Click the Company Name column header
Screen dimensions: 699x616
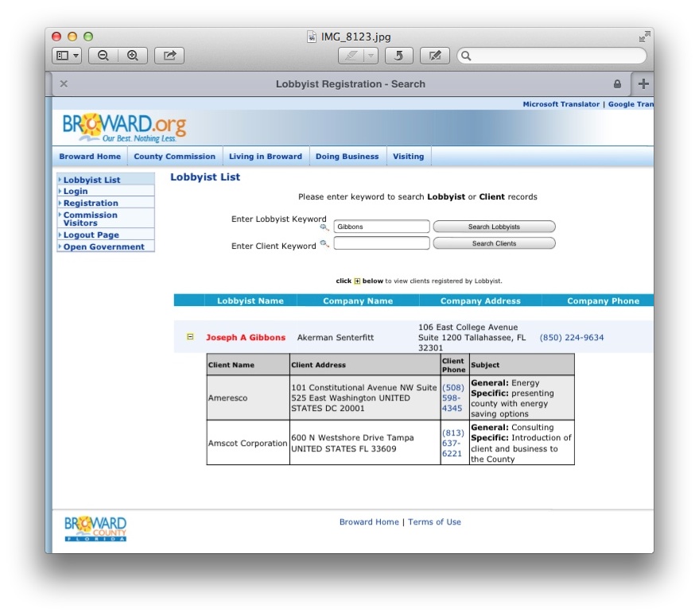pos(358,300)
